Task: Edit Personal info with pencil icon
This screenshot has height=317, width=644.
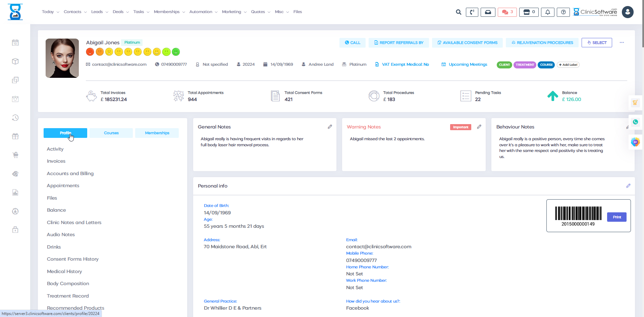Action: pyautogui.click(x=628, y=186)
